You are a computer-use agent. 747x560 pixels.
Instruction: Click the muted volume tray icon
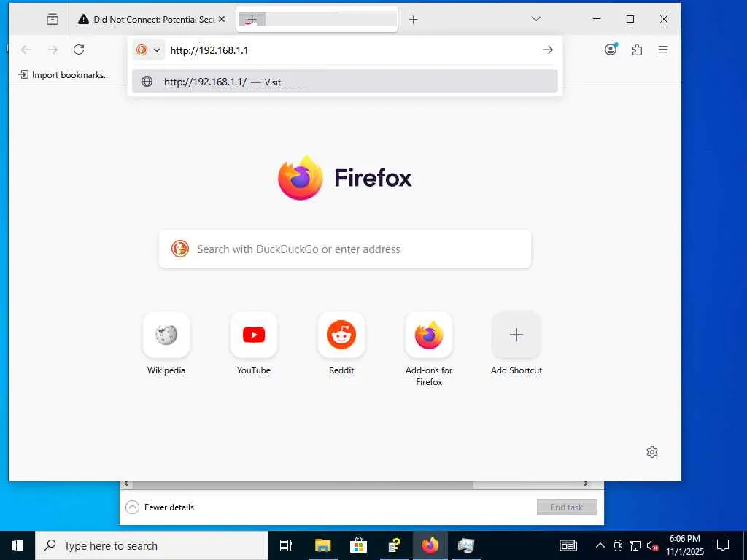[x=652, y=545]
